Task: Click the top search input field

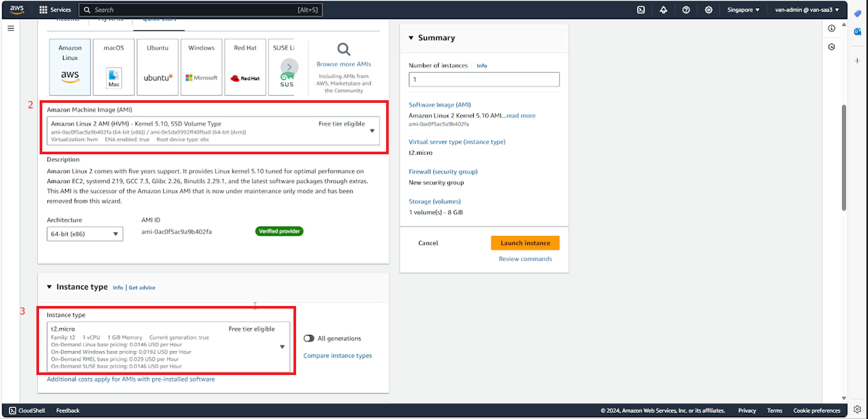Action: (201, 10)
